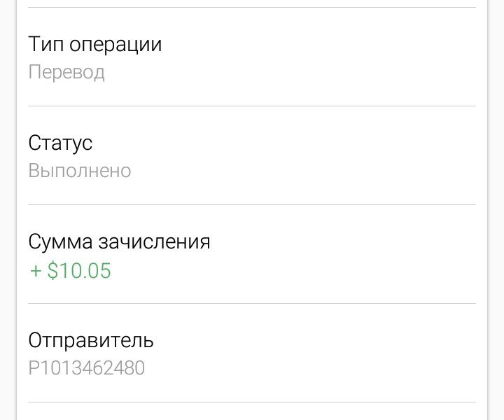Select the "Выполнено" status value

(80, 171)
